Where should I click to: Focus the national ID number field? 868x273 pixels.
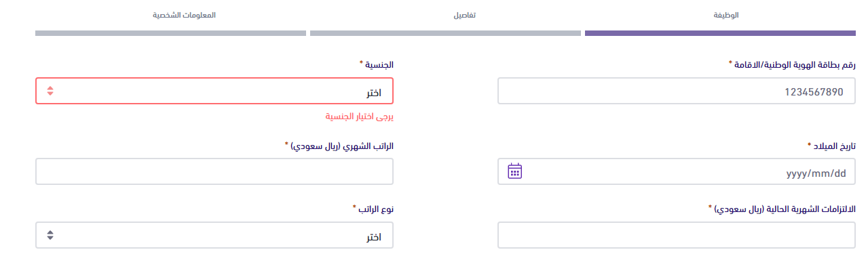(676, 91)
